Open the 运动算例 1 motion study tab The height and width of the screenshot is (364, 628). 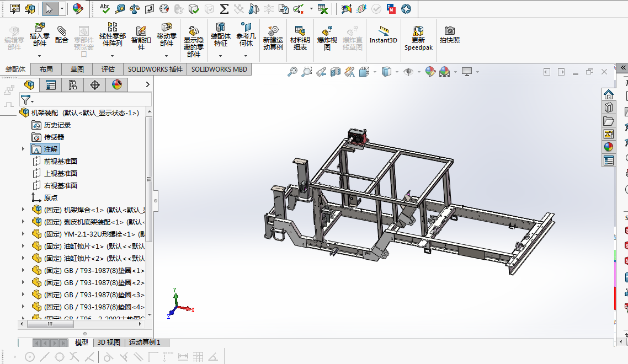click(145, 342)
